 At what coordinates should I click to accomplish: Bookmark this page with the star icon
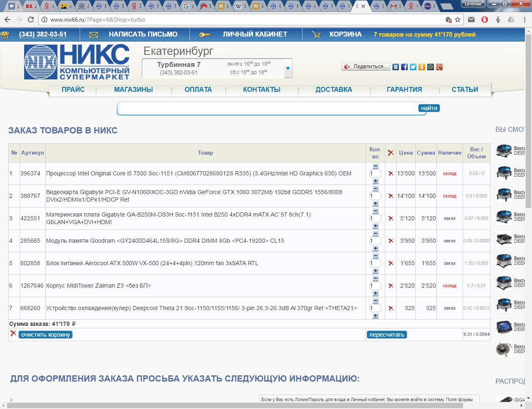click(x=458, y=20)
